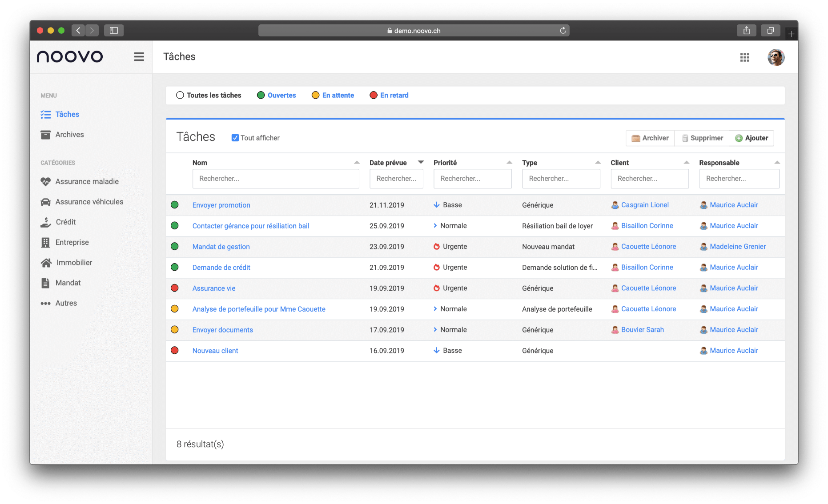Viewport: 828px width, 504px height.
Task: Sort the Priorité column
Action: [x=509, y=163]
